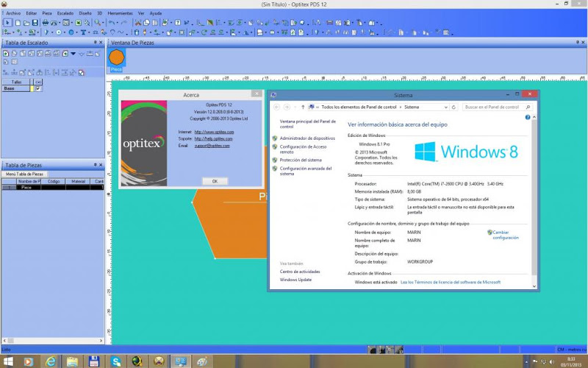Click the plotter output icon
Viewport: 588px width, 368px height.
point(54,23)
